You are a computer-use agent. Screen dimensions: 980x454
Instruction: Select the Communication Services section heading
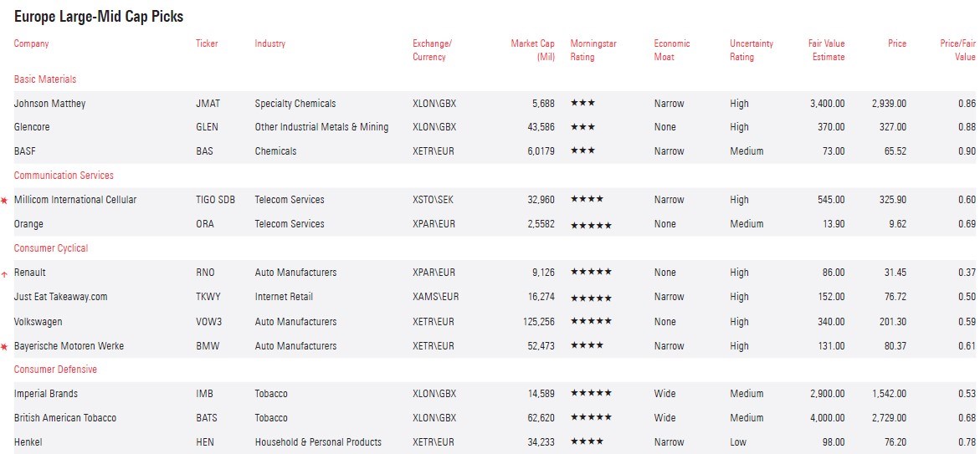click(x=64, y=176)
